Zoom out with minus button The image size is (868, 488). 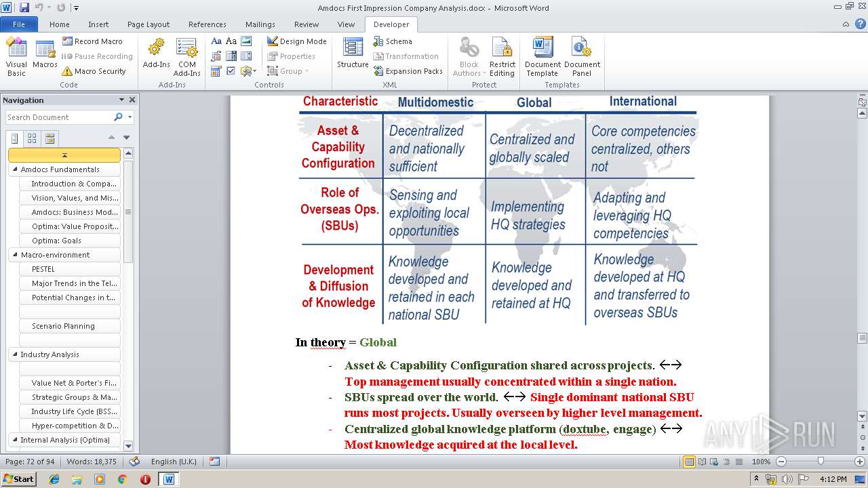(x=781, y=462)
